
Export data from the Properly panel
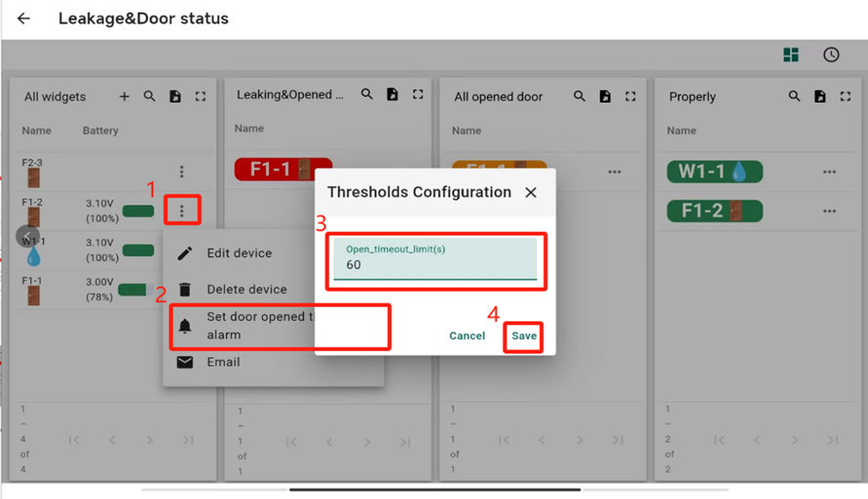click(x=820, y=97)
